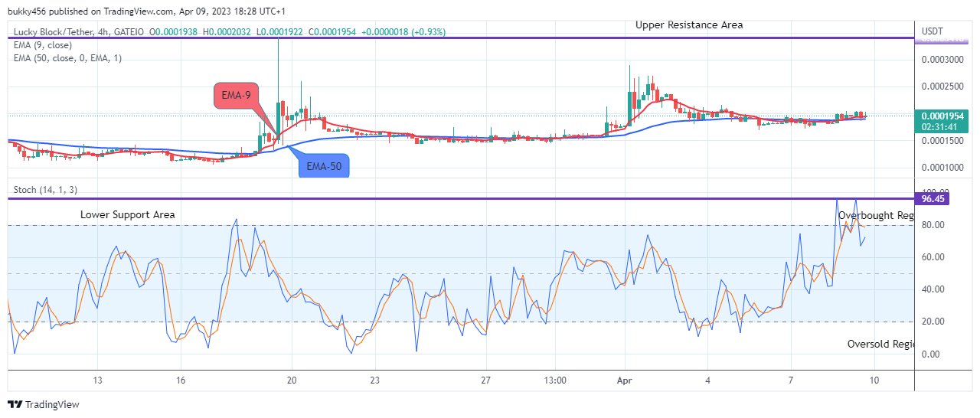Click the 20.00 stochastic axis value

pos(933,322)
